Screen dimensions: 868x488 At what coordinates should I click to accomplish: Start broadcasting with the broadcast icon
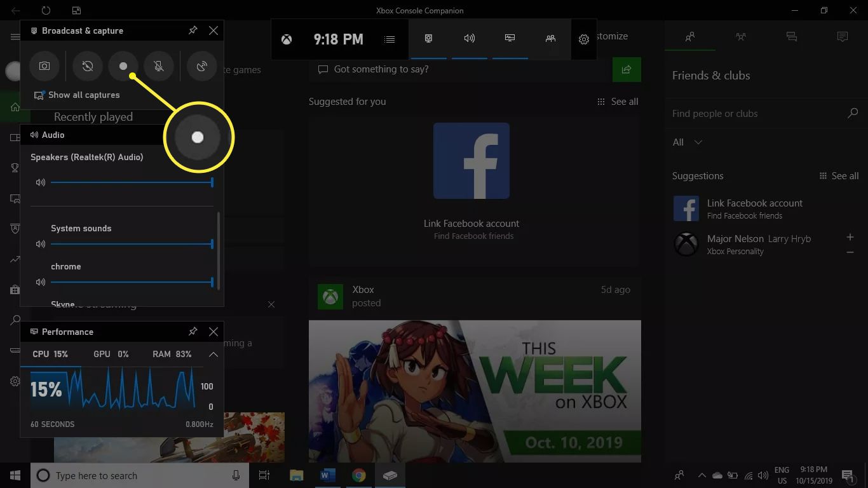(x=202, y=66)
